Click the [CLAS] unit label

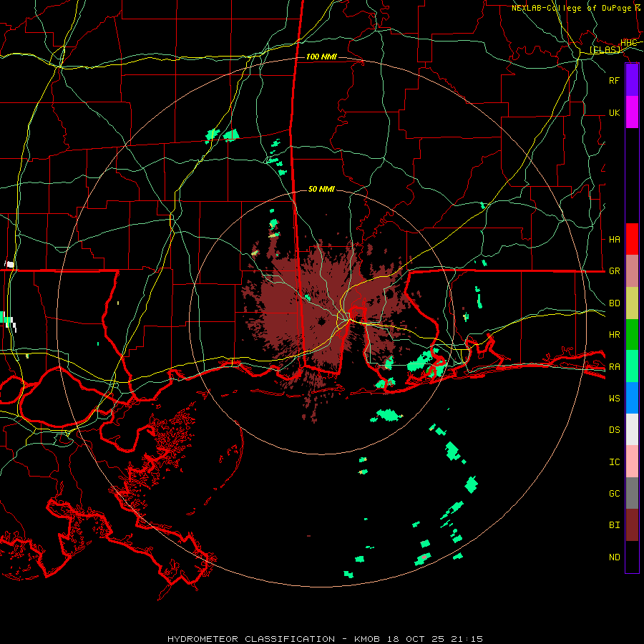(605, 49)
